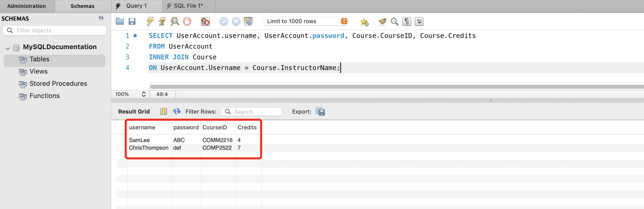Toggle word wrap in the editor

point(419,22)
